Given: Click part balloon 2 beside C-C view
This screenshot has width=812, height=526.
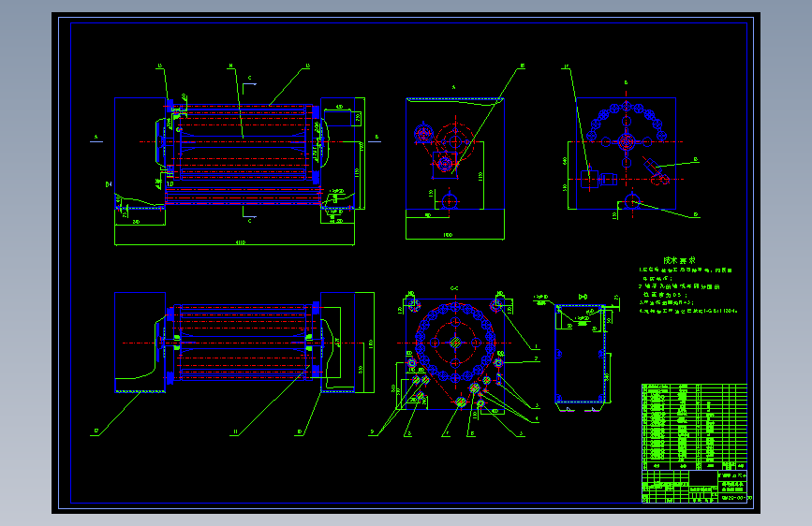Looking at the screenshot, I should coord(536,358).
